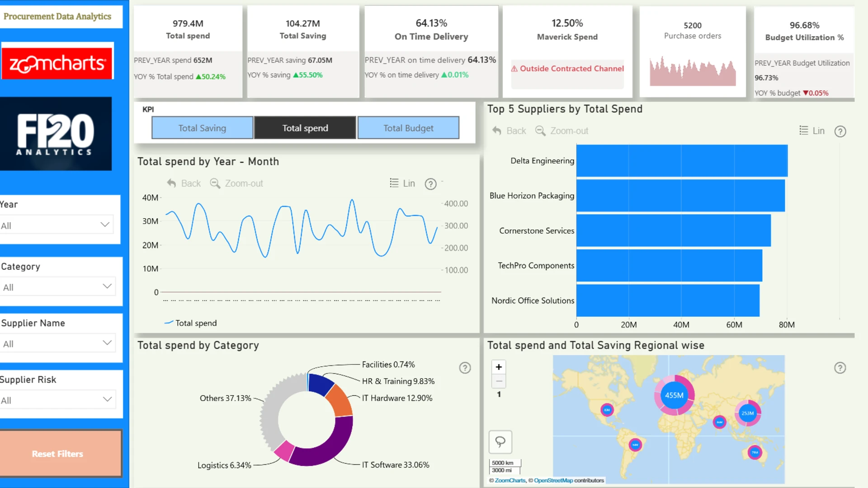Select the Australia bubble on map

coord(755,452)
